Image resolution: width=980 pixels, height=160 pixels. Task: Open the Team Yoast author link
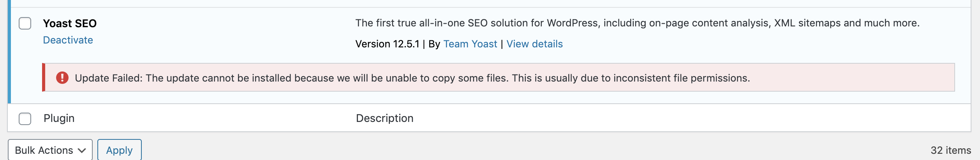click(x=470, y=44)
